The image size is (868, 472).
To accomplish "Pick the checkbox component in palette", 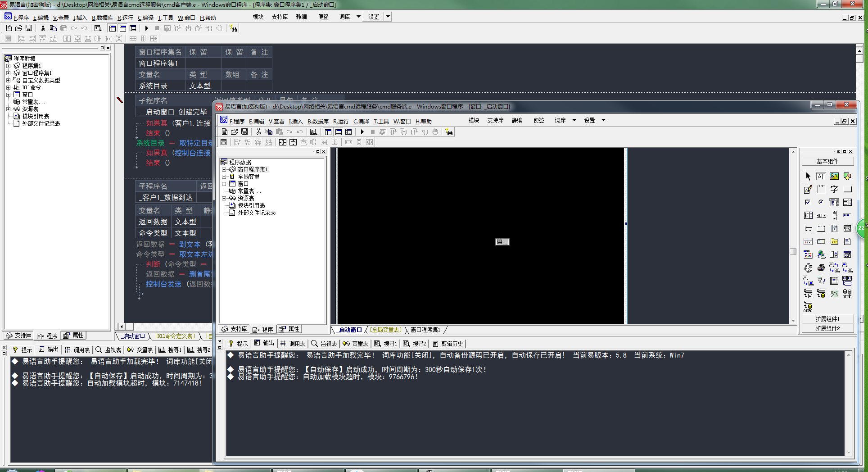I will [808, 203].
